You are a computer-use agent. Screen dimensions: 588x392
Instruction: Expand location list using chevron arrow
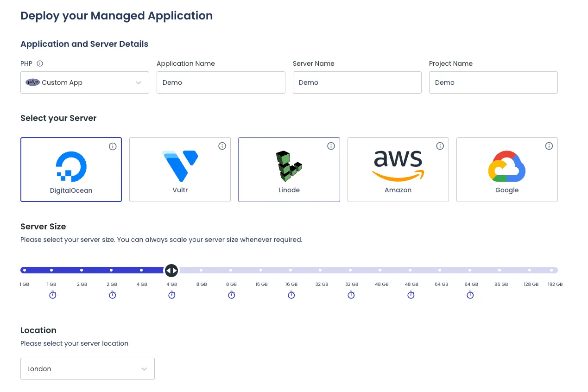pyautogui.click(x=144, y=369)
